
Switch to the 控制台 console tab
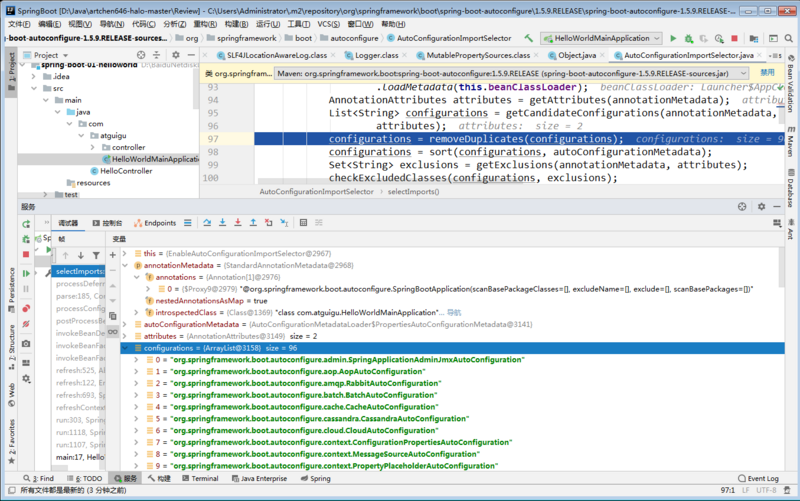click(108, 223)
